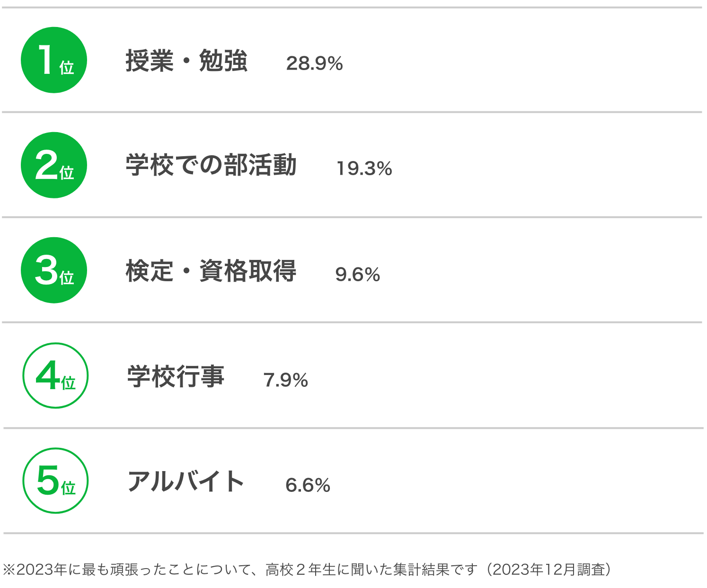
Task: Click the 位 character in the first badge
Action: 67,67
